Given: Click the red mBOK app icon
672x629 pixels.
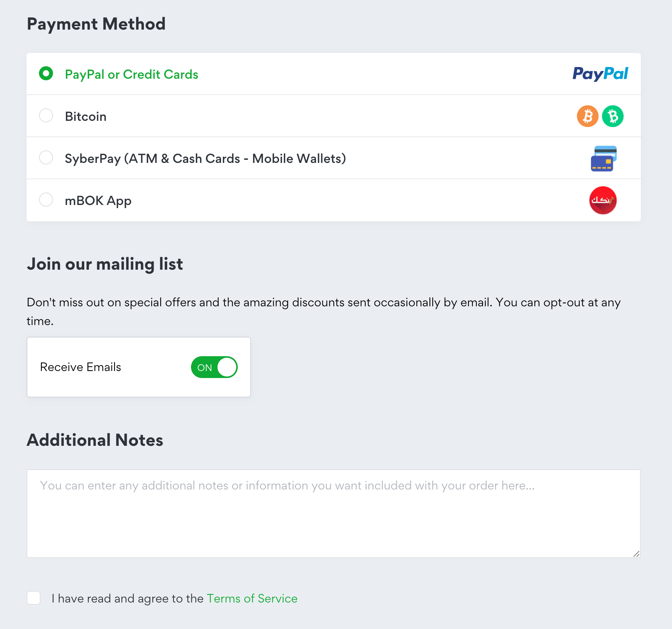Looking at the screenshot, I should pyautogui.click(x=603, y=200).
